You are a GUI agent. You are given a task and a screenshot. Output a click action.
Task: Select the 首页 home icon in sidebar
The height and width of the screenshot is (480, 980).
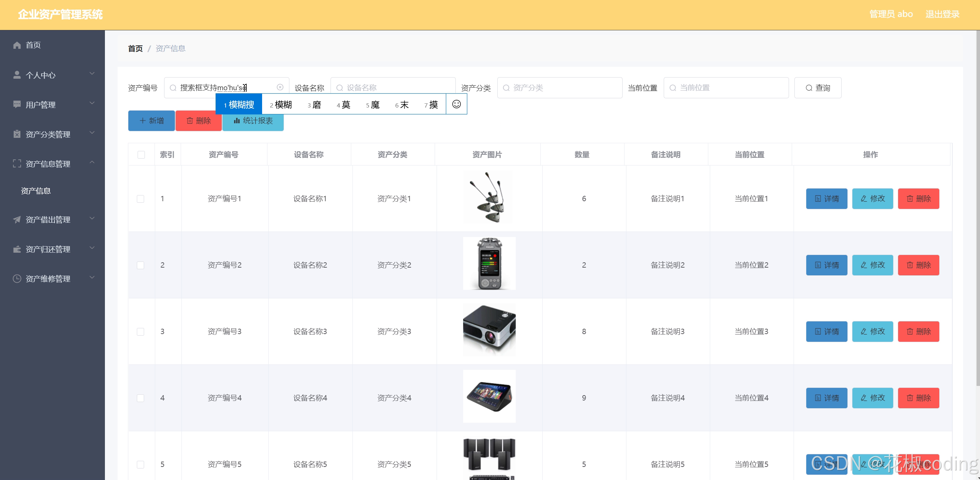pyautogui.click(x=17, y=45)
